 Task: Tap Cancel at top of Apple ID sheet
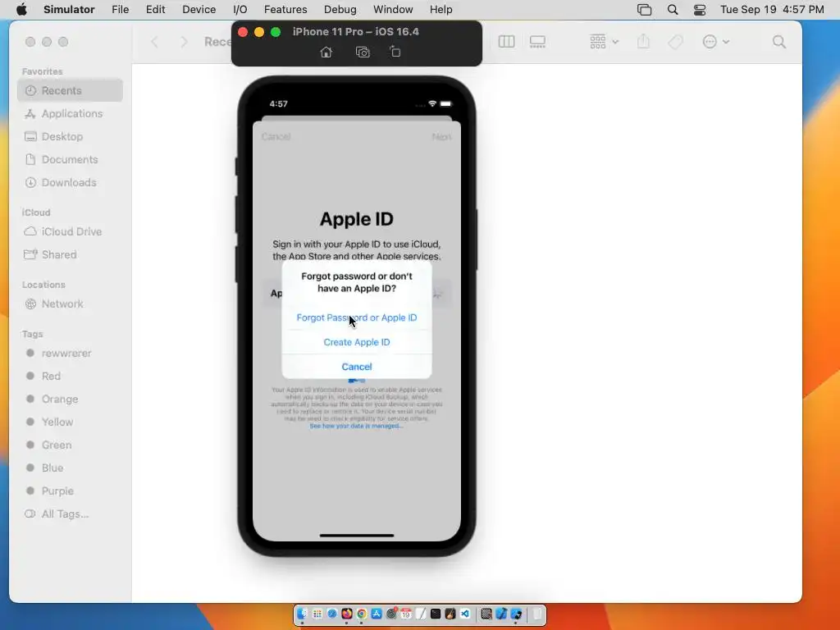[276, 137]
